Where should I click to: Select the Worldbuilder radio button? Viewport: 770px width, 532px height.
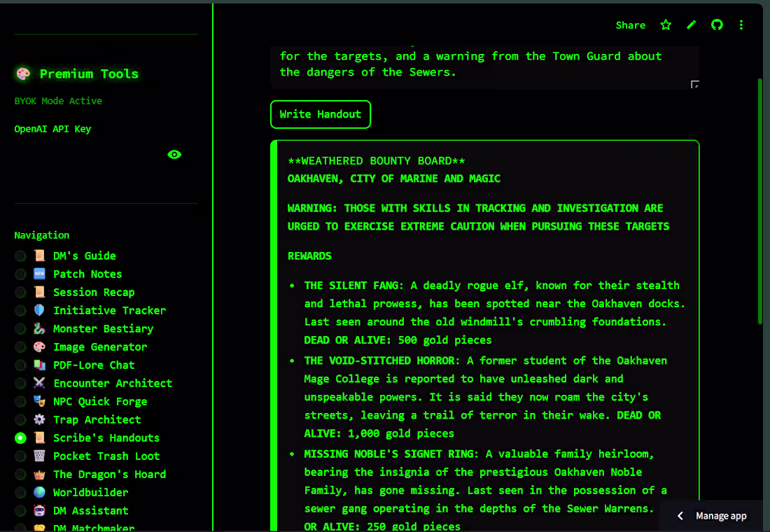[x=20, y=492]
